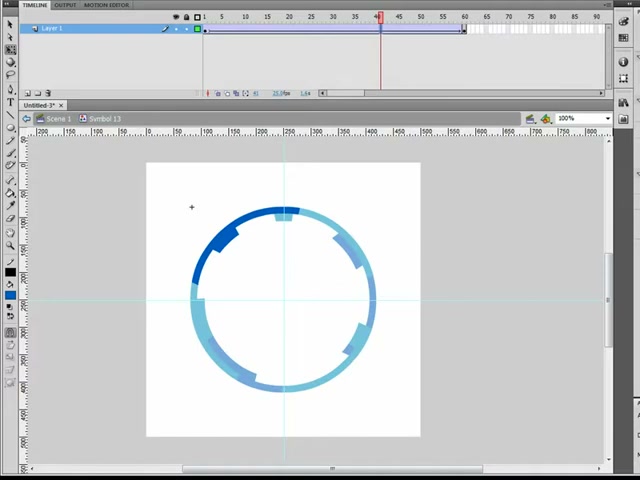The height and width of the screenshot is (480, 640).
Task: Select the Zoom magnifier tool
Action: pos(10,246)
